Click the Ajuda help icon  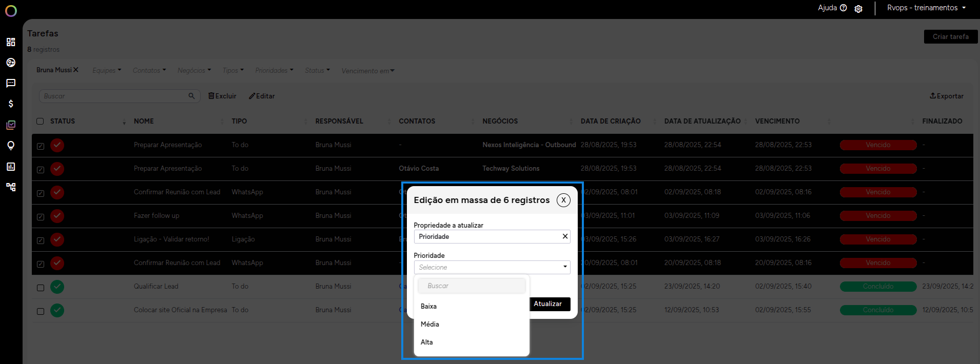point(843,8)
